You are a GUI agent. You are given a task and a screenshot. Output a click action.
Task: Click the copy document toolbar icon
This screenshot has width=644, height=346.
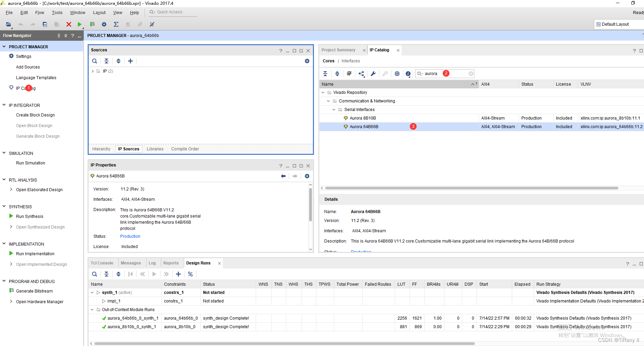(x=45, y=24)
